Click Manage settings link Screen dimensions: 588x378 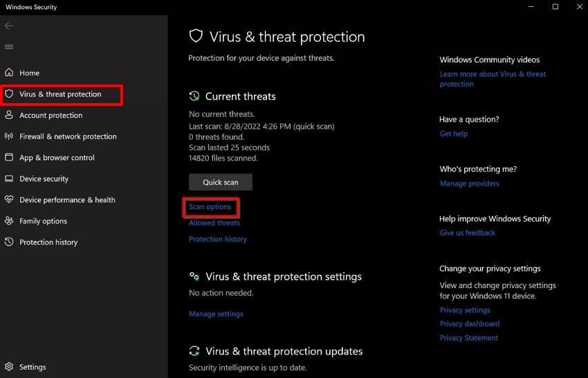click(216, 314)
